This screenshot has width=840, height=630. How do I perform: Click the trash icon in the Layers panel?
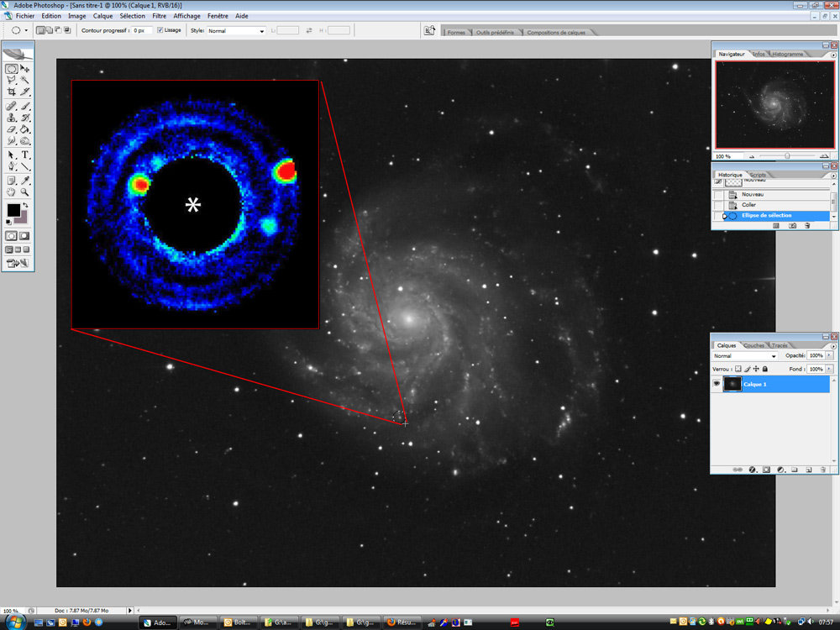(822, 470)
